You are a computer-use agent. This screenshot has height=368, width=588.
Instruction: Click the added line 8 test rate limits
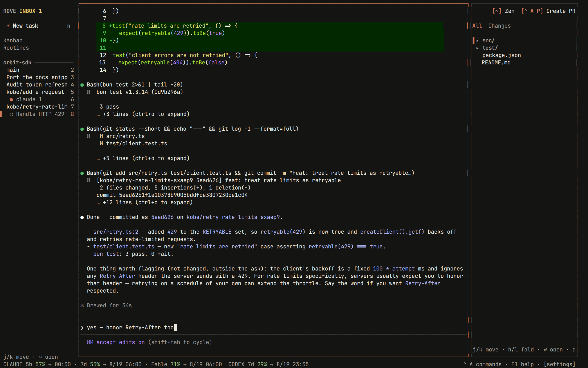(270, 26)
